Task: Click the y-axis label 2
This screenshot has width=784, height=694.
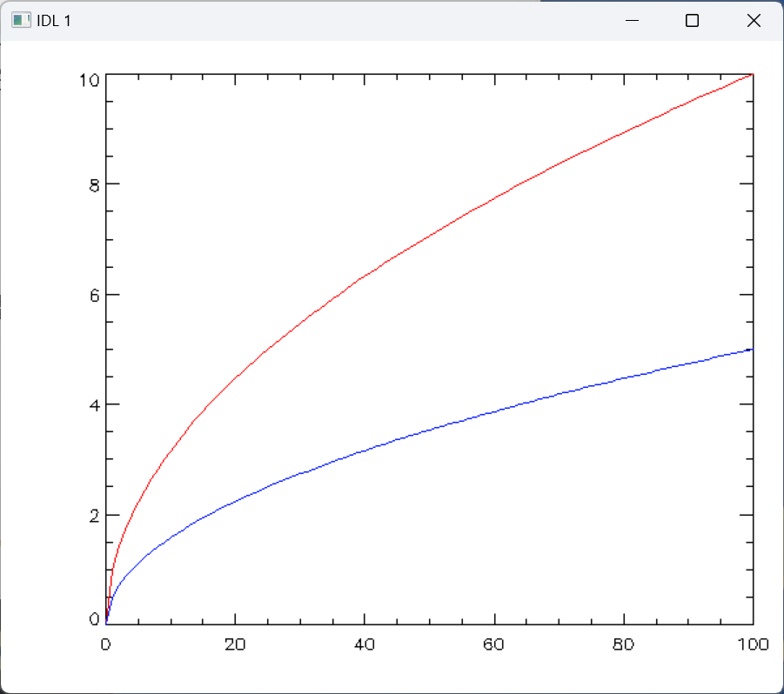Action: pyautogui.click(x=95, y=516)
